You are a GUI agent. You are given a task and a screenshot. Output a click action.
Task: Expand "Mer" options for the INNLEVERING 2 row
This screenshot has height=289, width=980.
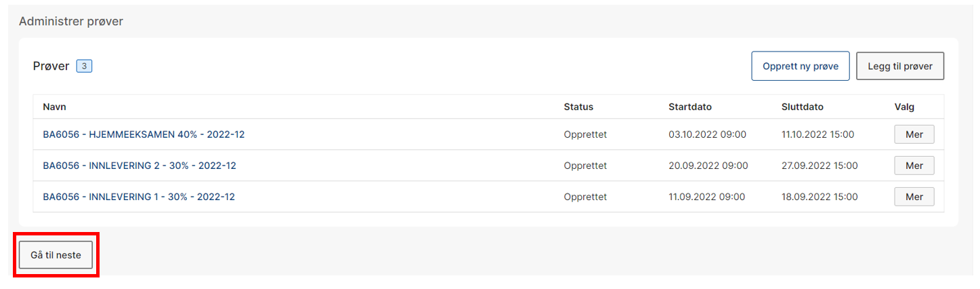point(914,166)
